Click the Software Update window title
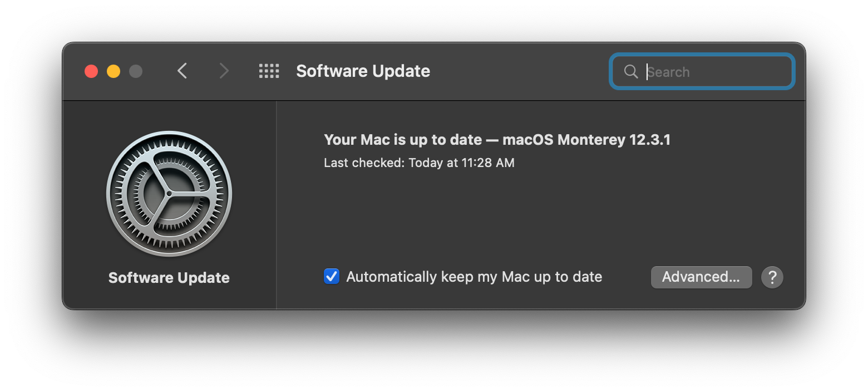The image size is (868, 392). click(x=363, y=71)
